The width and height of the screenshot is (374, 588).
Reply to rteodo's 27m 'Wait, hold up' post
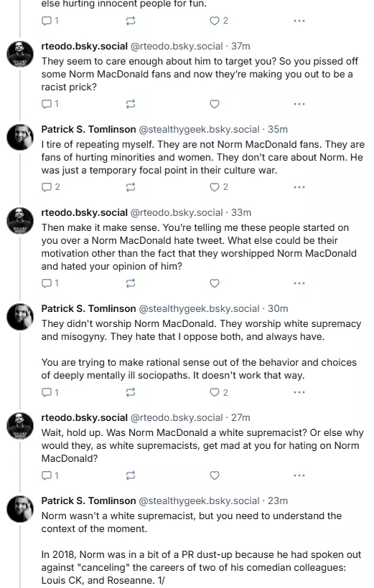(50, 475)
